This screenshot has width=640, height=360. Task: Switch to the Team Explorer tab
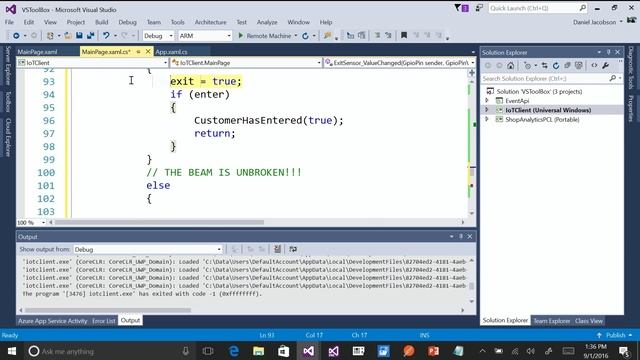(x=551, y=321)
